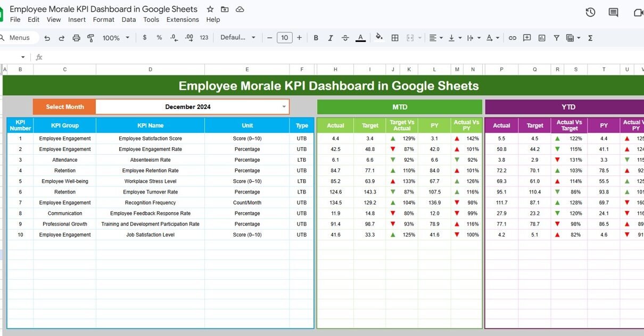Open the Insert menu
This screenshot has width=644, height=336.
pos(77,20)
